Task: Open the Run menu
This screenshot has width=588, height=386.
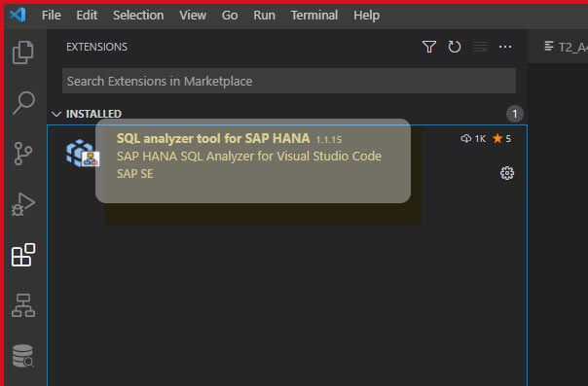Action: tap(265, 16)
